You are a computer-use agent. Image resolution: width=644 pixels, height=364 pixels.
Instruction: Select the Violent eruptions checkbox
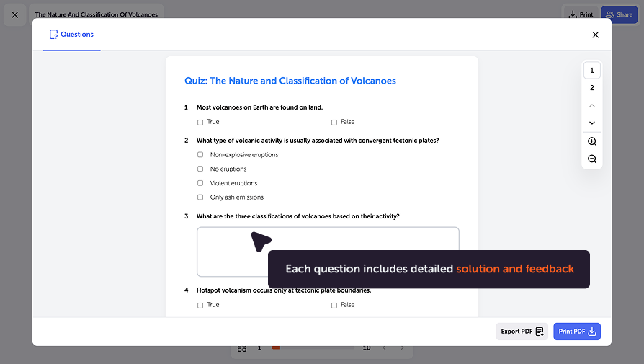(x=200, y=183)
